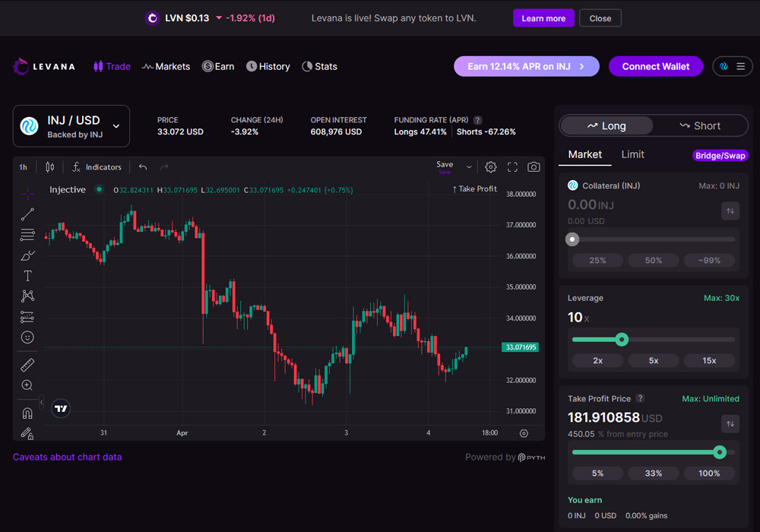Switch to the Limit order tab

[632, 154]
